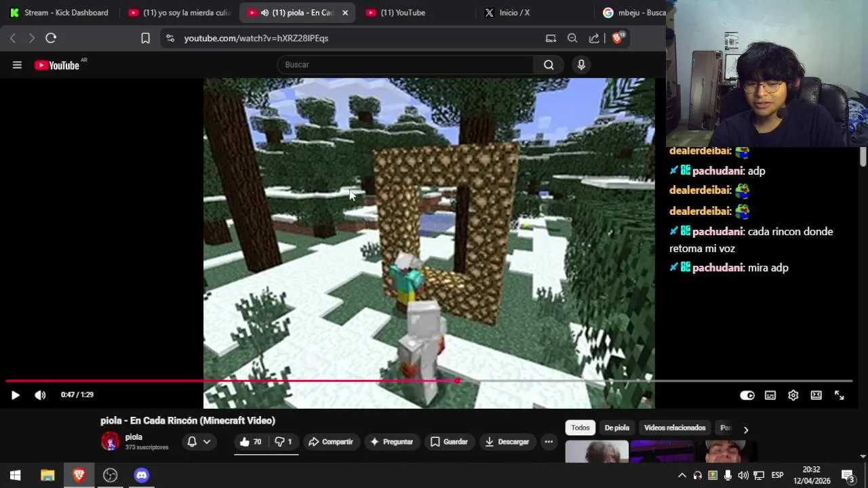This screenshot has height=488, width=868.
Task: Switch to mbeju Google search tab
Action: click(633, 12)
